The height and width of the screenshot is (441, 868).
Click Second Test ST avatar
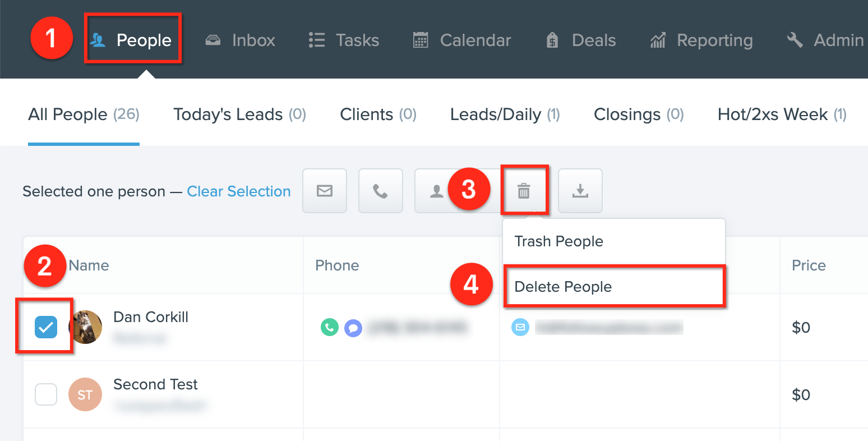pos(85,394)
